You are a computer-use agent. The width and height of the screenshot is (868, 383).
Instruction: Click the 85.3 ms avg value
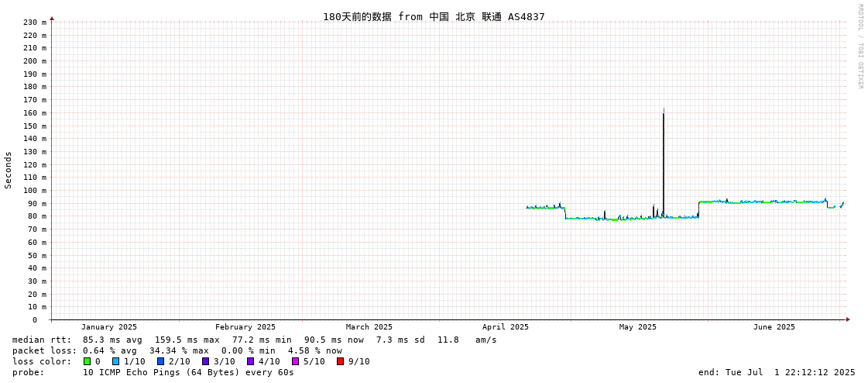pyautogui.click(x=112, y=340)
